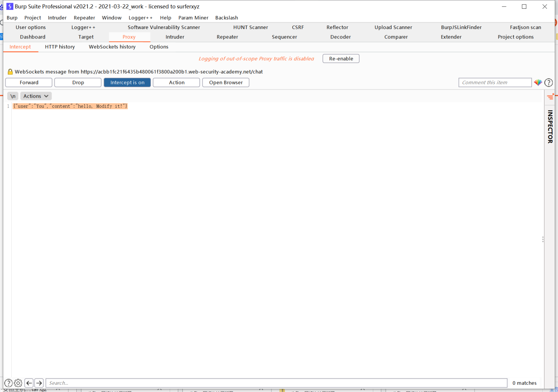
Task: Click the Action button
Action: coord(176,82)
